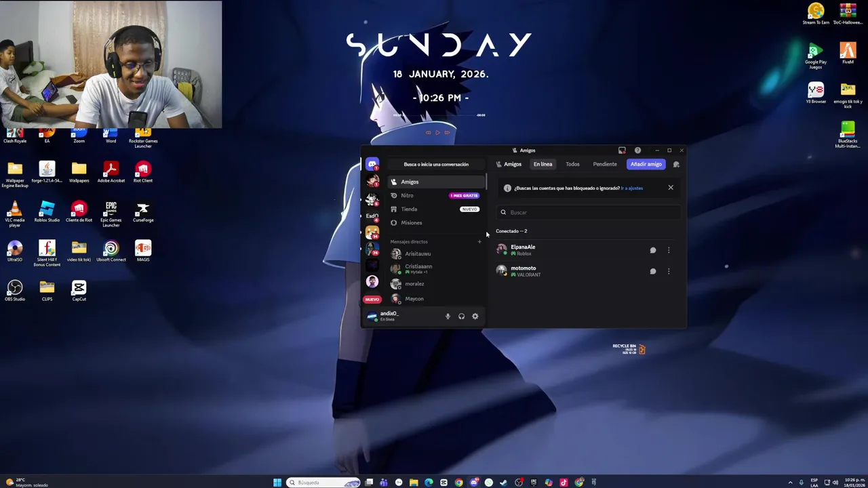868x488 pixels.
Task: Open File Explorer from the taskbar
Action: tap(414, 483)
